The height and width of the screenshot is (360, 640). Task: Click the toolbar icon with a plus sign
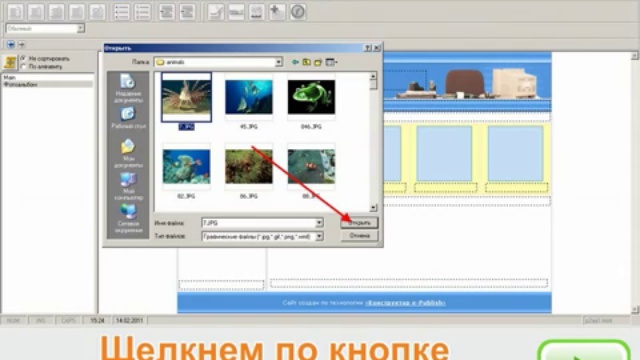[x=277, y=12]
